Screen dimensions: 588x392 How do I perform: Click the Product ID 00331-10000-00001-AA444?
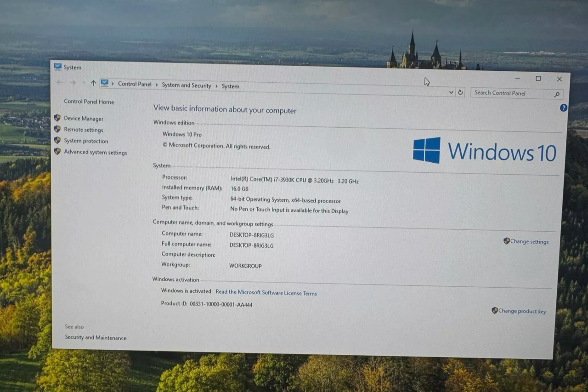coord(207,304)
